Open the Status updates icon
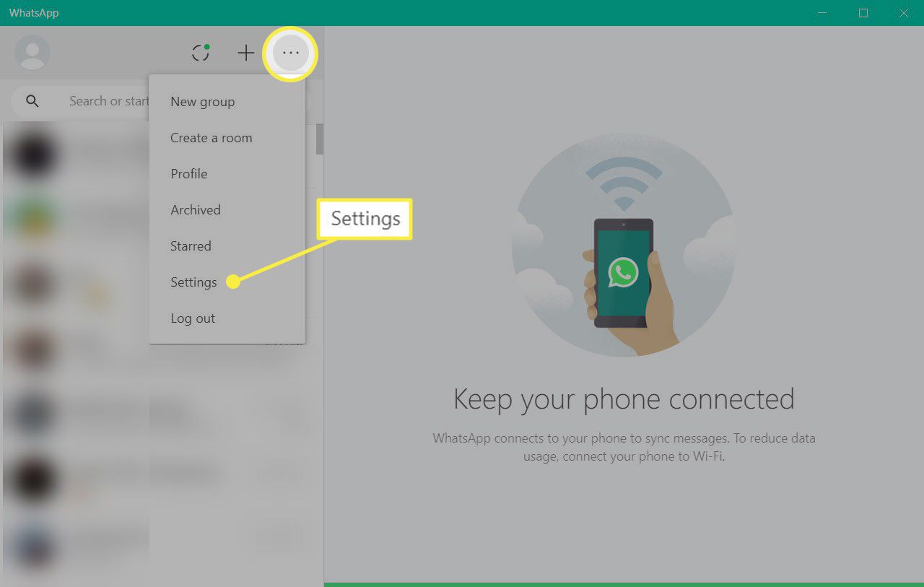 201,53
